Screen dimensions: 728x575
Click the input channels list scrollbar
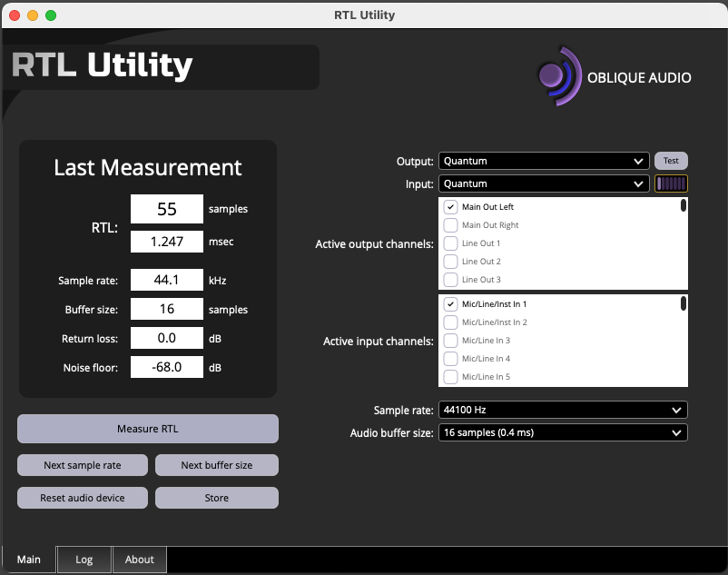683,303
